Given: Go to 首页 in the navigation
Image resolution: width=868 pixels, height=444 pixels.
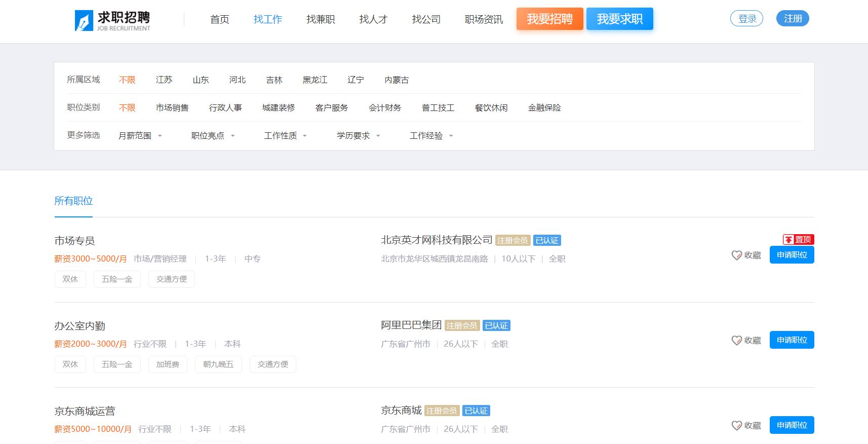Looking at the screenshot, I should point(220,20).
